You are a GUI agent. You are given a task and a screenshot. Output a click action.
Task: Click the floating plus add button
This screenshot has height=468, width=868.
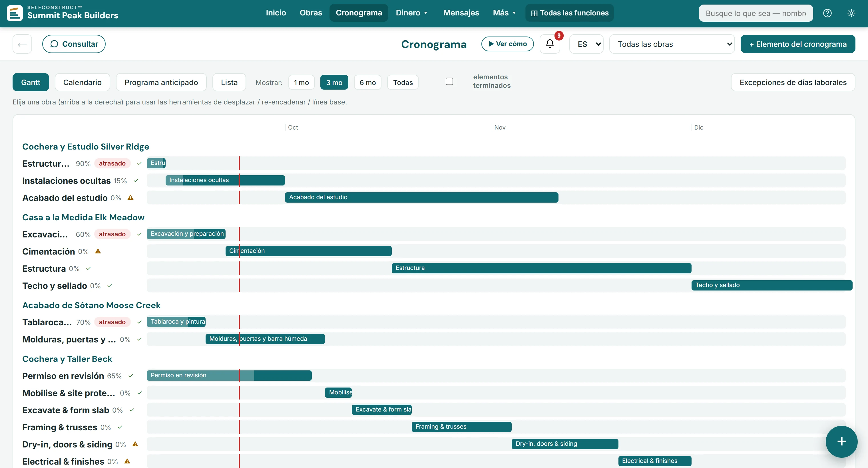[x=841, y=441]
